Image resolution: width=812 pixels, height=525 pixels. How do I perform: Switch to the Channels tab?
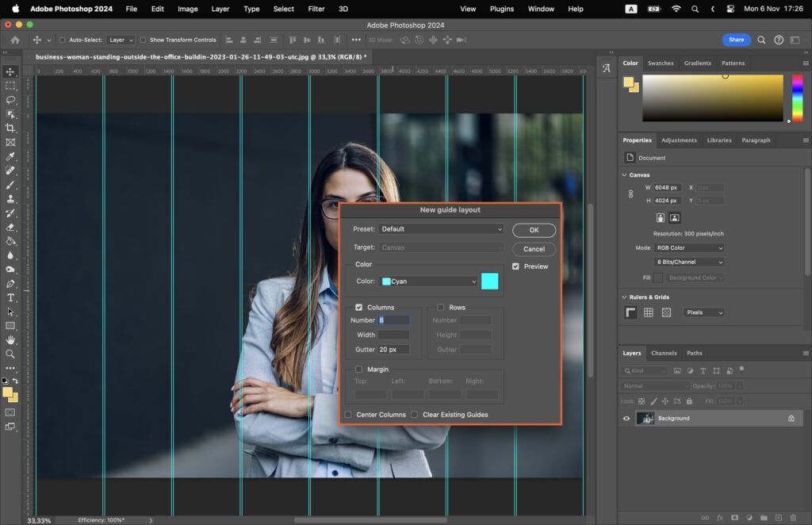(664, 353)
